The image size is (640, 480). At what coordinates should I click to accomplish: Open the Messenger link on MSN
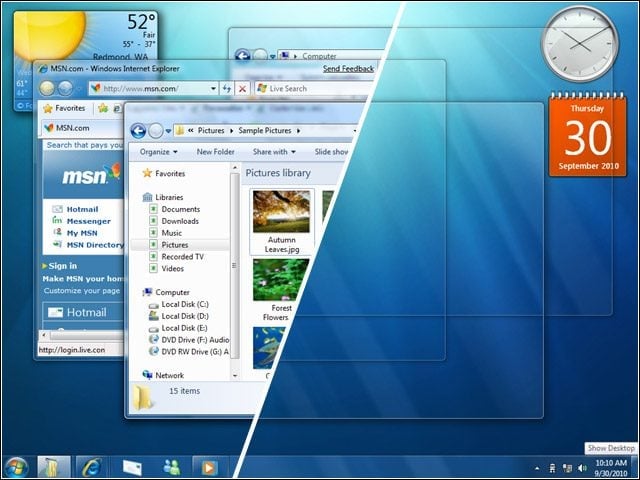(x=89, y=221)
